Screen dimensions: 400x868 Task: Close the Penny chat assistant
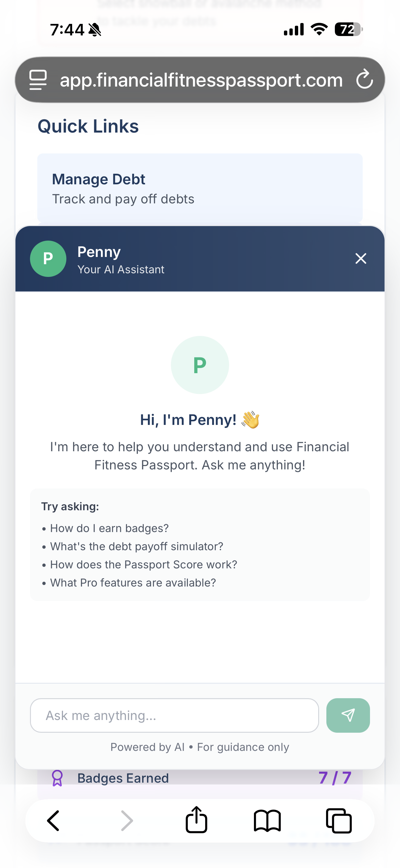click(361, 258)
